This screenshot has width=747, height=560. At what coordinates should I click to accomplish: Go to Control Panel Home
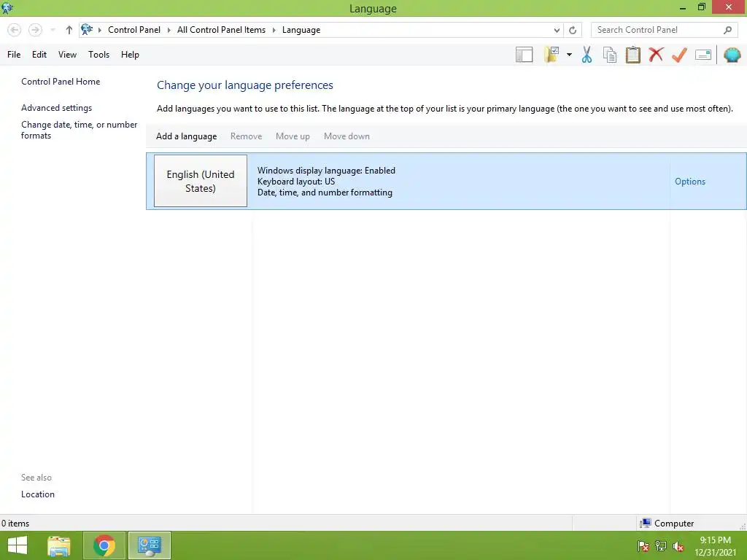click(61, 82)
